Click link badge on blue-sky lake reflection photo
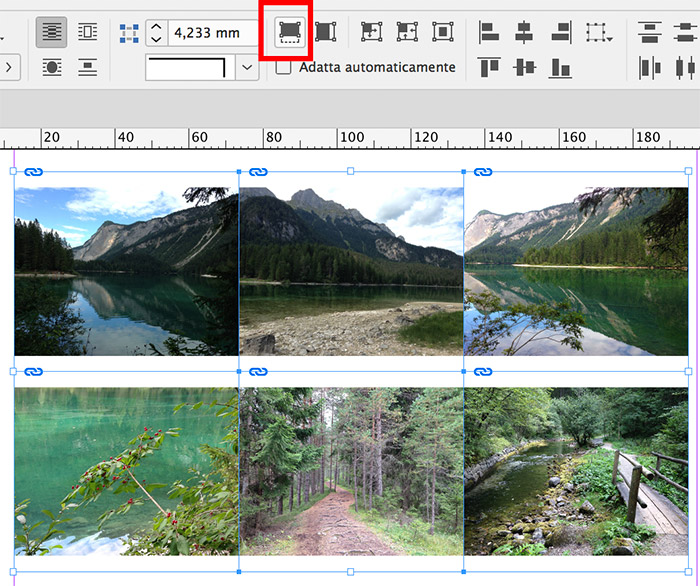 (x=33, y=172)
